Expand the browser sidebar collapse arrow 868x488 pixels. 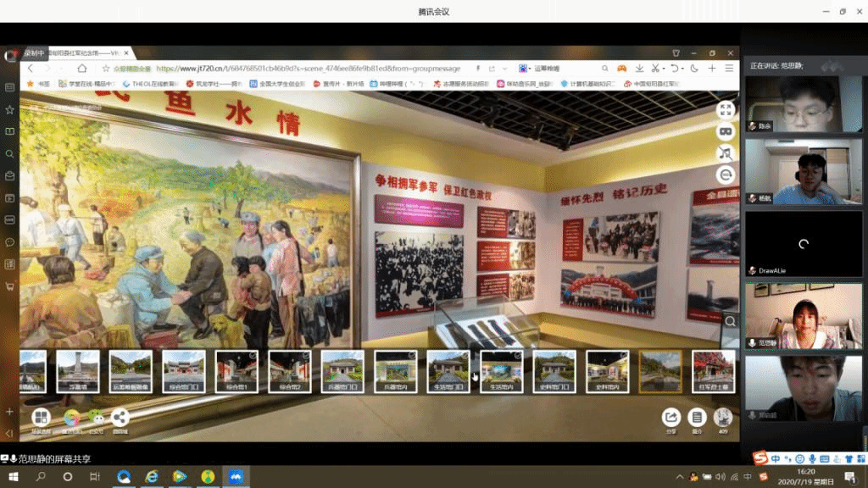pyautogui.click(x=9, y=434)
